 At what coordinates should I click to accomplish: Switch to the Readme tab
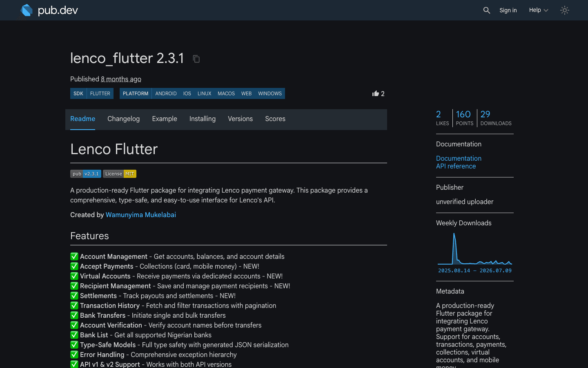(82, 119)
